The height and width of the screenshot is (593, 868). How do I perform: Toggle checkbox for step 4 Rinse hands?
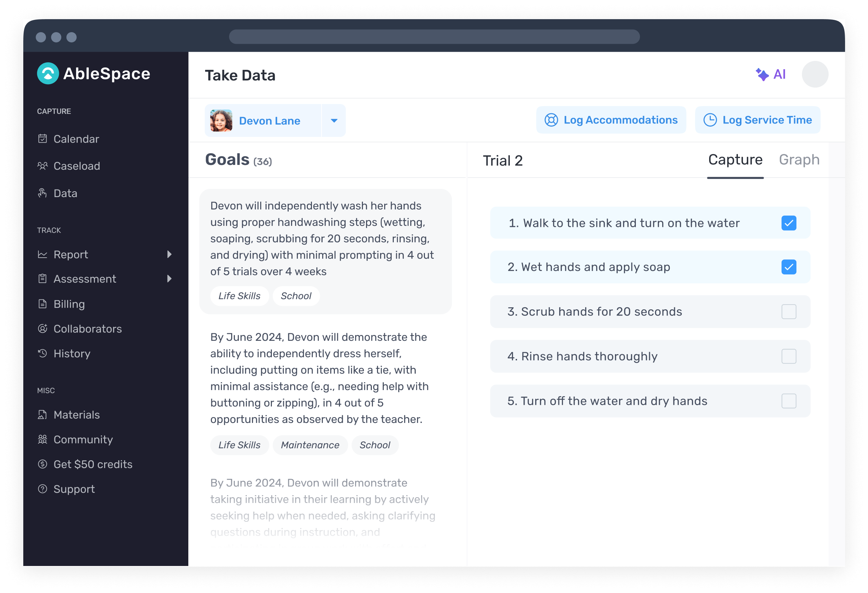pos(789,357)
